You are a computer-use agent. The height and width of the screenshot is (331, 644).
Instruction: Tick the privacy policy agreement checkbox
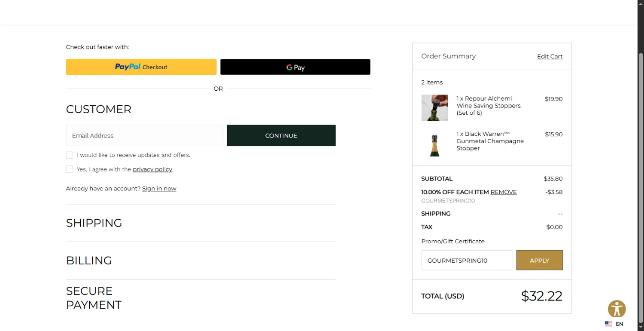[x=70, y=169]
